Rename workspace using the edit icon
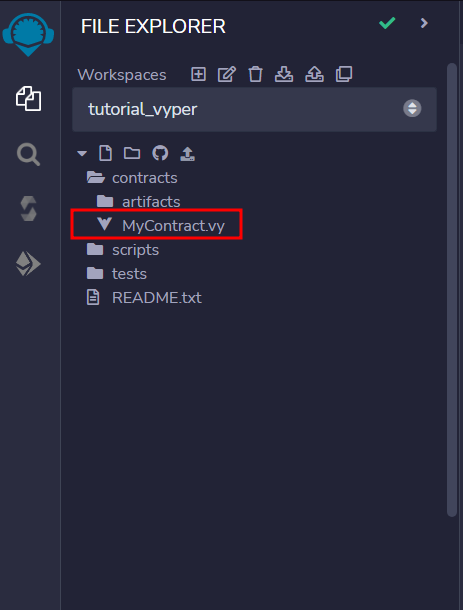 click(x=227, y=74)
